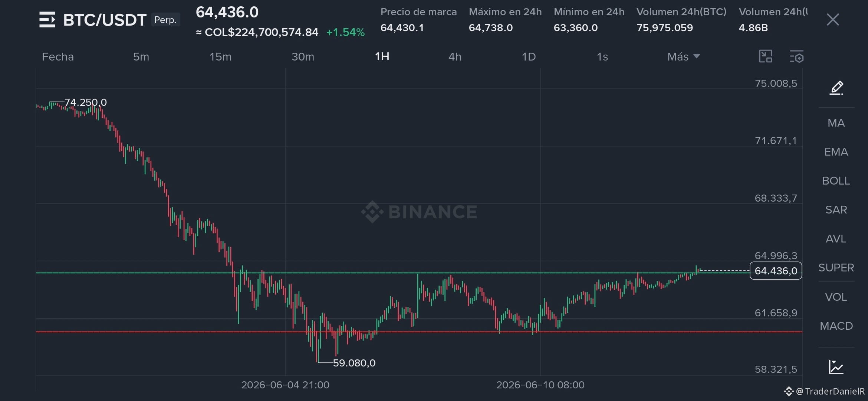Switch to the 4h timeframe

pyautogui.click(x=455, y=57)
